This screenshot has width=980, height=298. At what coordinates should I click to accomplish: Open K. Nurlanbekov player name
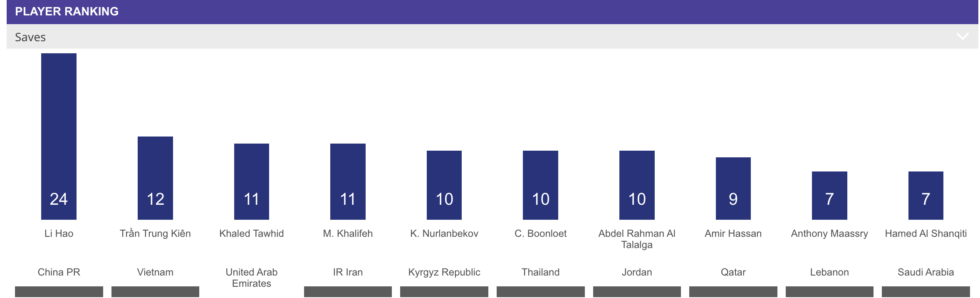(444, 233)
